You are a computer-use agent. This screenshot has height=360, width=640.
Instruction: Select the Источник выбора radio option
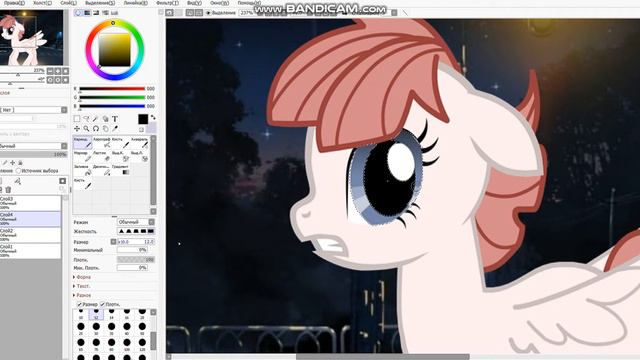(x=18, y=171)
